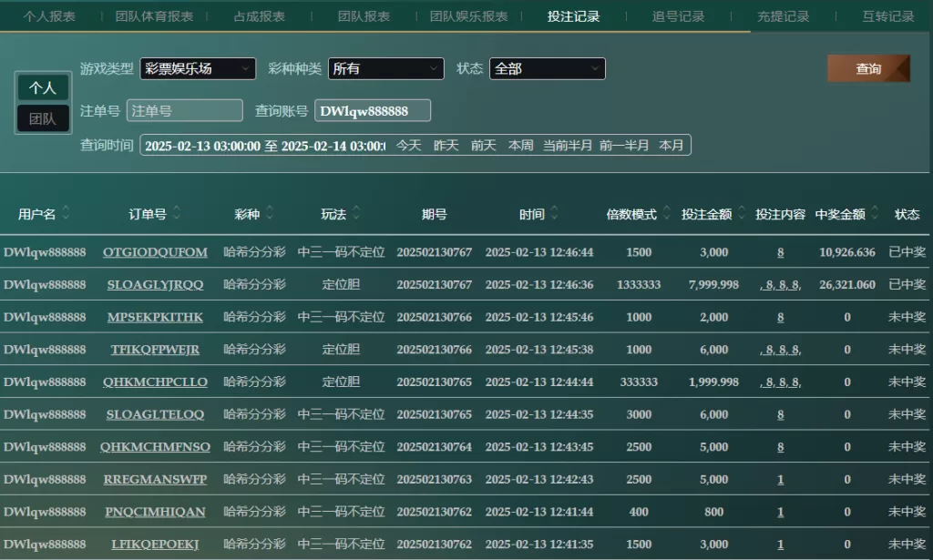Image resolution: width=933 pixels, height=560 pixels.
Task: Open order SLOAGLTELOQ
Action: pyautogui.click(x=155, y=414)
